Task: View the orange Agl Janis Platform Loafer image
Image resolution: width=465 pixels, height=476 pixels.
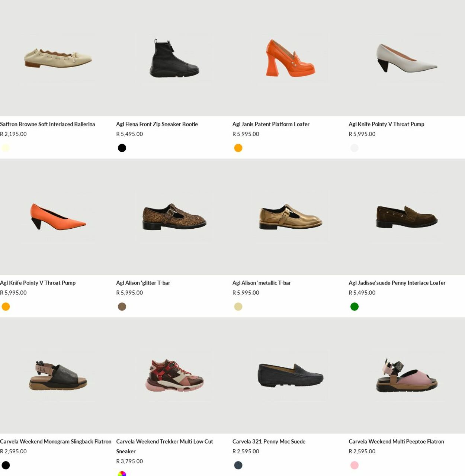Action: coord(291,58)
